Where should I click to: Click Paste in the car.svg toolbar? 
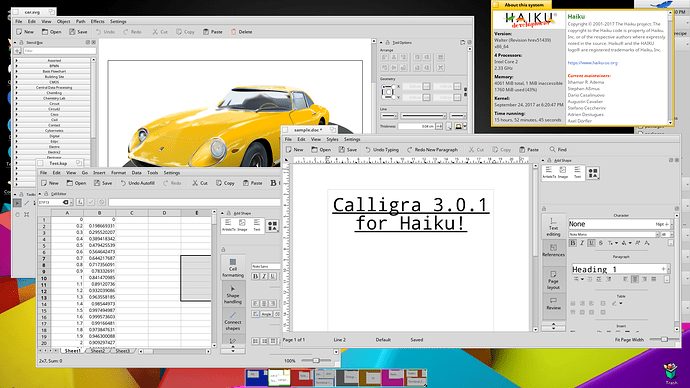213,32
